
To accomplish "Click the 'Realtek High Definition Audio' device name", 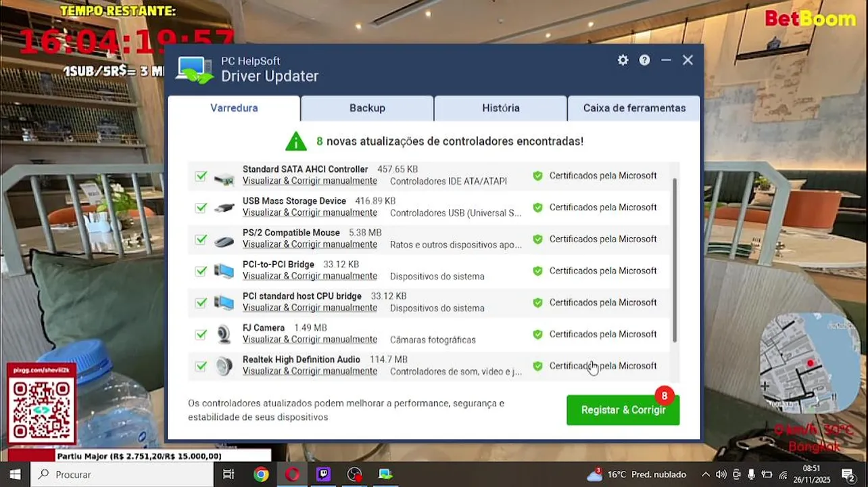I will click(302, 359).
